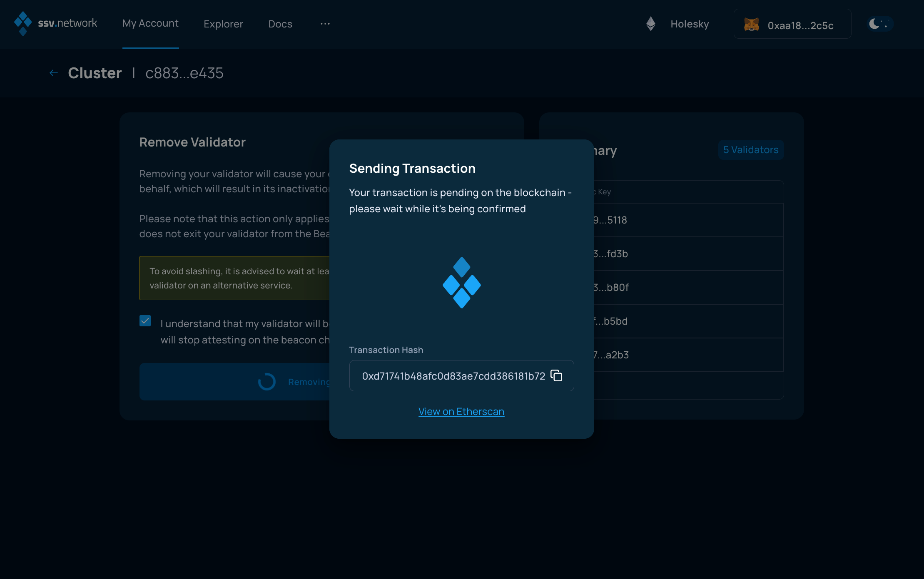
Task: Click the SSV diamond loading animation
Action: (x=461, y=283)
